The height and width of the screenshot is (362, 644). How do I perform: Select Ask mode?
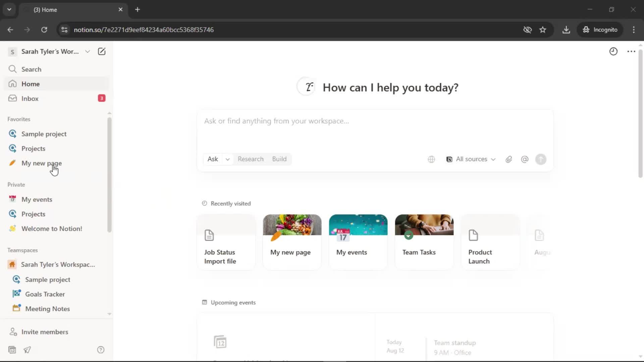213,159
